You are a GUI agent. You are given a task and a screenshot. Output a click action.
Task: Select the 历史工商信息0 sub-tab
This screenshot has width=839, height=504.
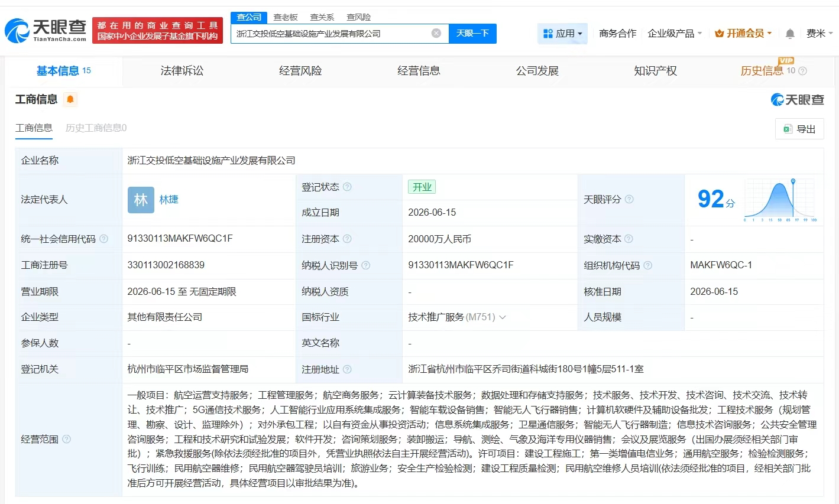[96, 128]
